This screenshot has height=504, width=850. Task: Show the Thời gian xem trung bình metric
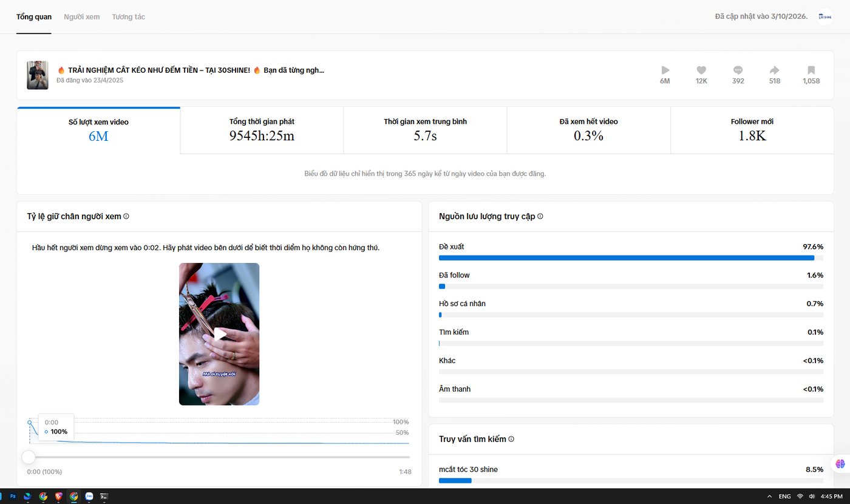pyautogui.click(x=425, y=131)
